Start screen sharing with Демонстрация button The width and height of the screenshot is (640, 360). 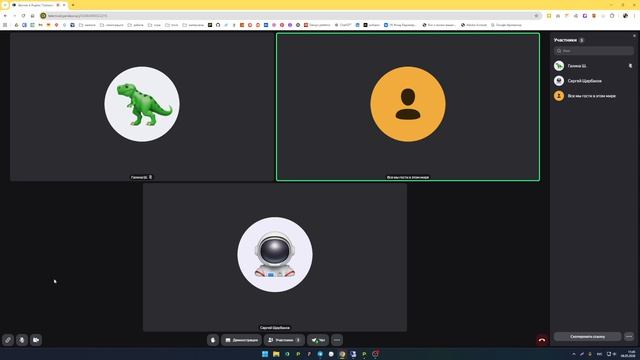point(242,340)
